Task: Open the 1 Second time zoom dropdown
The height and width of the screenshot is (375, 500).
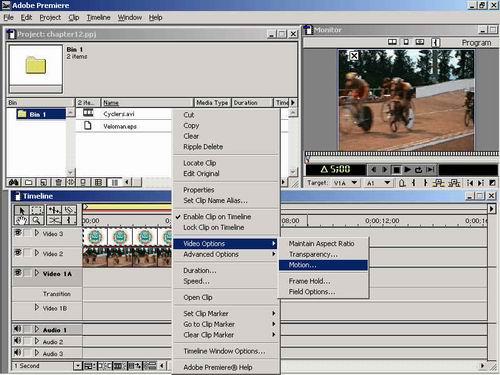Action: (78, 366)
